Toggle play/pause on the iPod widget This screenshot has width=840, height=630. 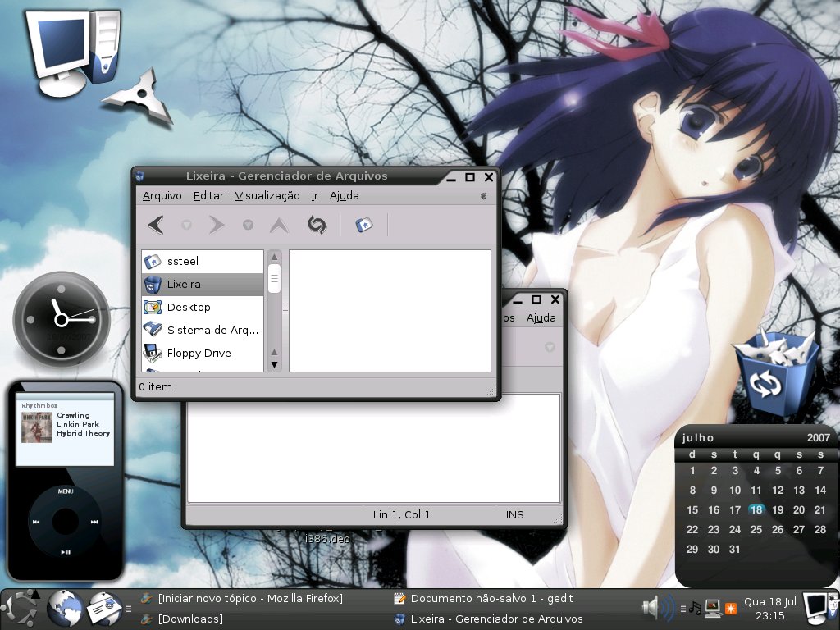(66, 552)
